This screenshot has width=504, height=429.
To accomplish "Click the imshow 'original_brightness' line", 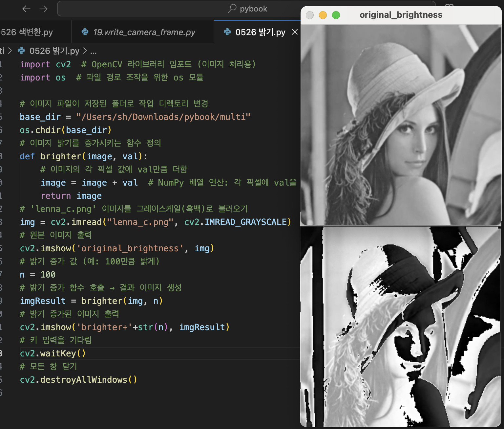I will click(x=117, y=248).
